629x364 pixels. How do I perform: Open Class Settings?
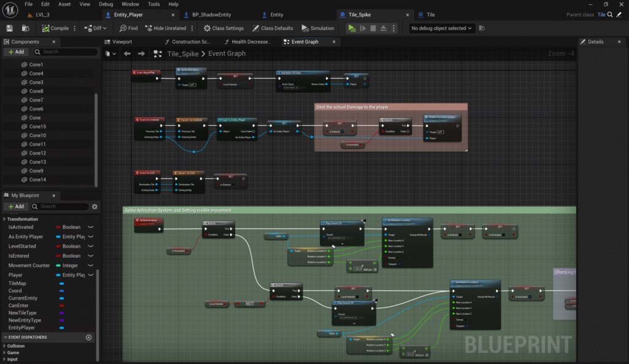pyautogui.click(x=224, y=28)
